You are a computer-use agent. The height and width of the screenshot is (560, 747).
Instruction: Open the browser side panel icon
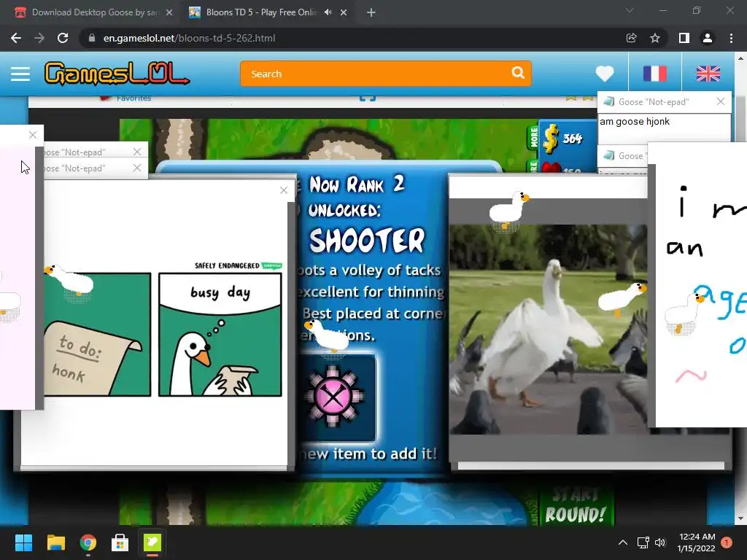coord(684,38)
